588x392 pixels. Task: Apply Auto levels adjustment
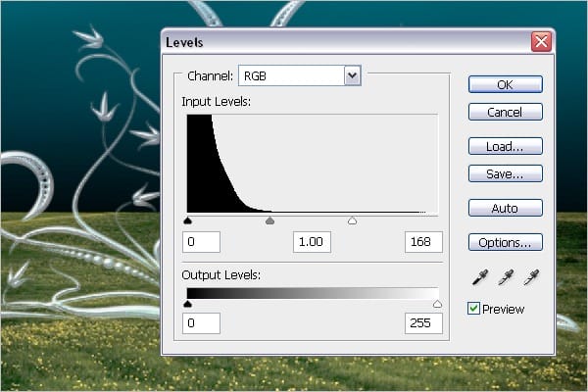(x=505, y=209)
